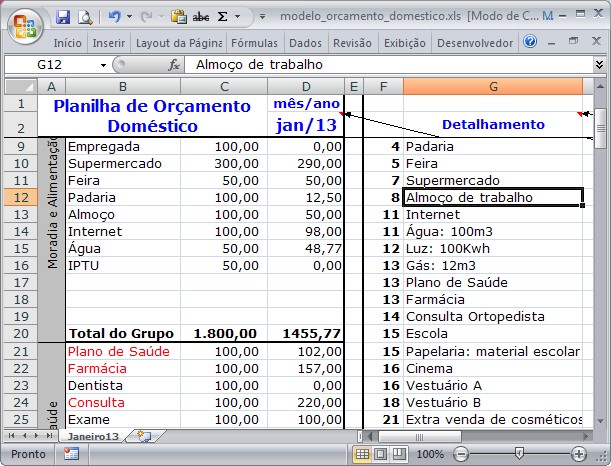Switch to the Início ribbon tab
The image size is (611, 466).
coord(67,43)
